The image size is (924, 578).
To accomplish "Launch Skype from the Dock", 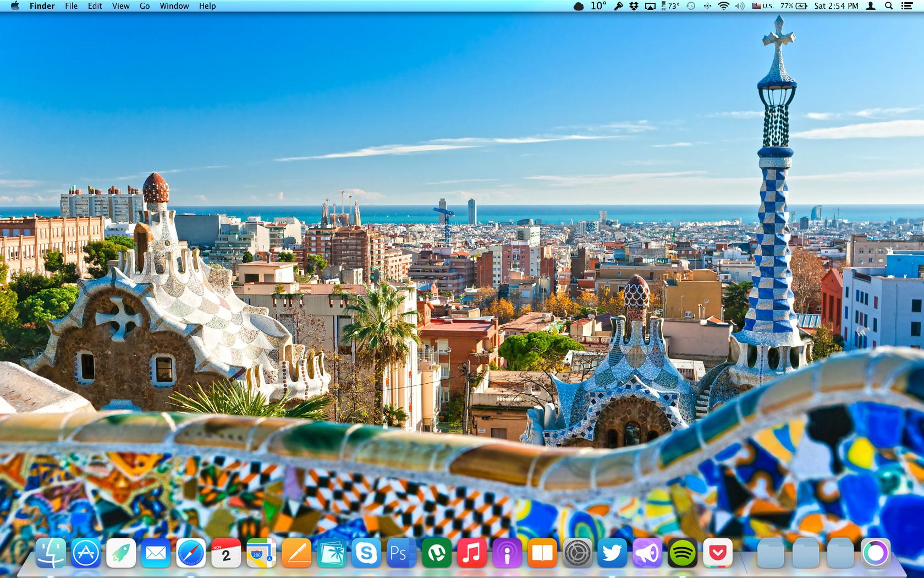I will coord(366,553).
